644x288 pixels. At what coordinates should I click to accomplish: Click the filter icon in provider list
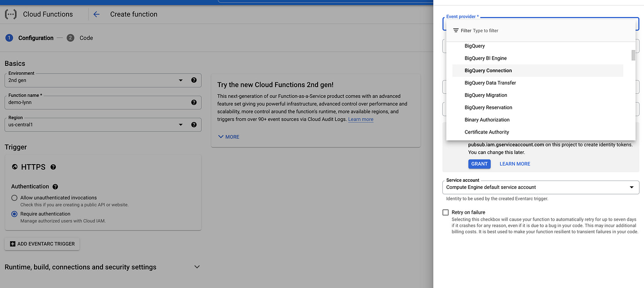[456, 31]
